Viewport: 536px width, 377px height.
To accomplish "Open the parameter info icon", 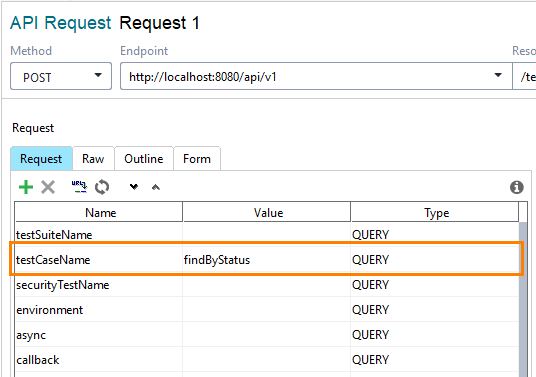I will point(517,187).
